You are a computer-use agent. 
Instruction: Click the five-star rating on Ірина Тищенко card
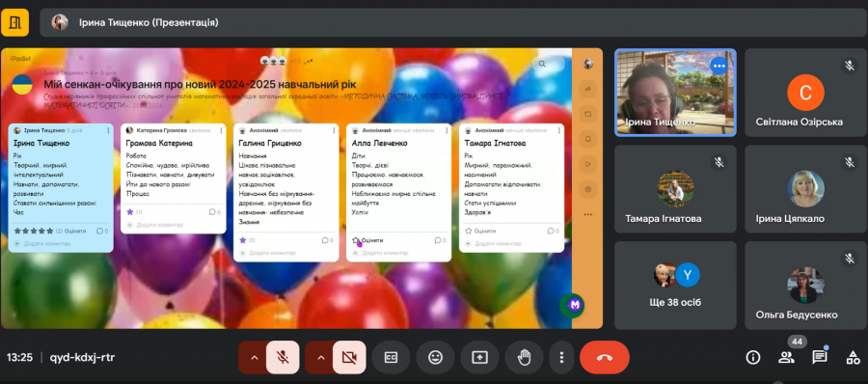(34, 231)
